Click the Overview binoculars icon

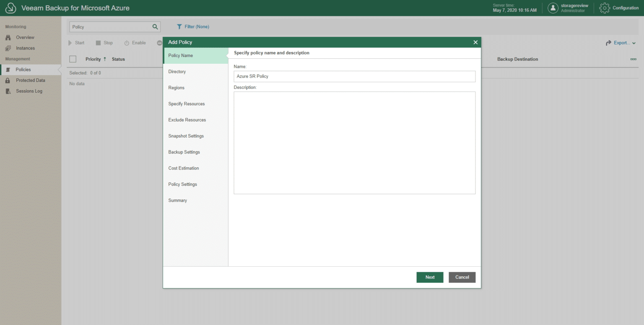[8, 38]
